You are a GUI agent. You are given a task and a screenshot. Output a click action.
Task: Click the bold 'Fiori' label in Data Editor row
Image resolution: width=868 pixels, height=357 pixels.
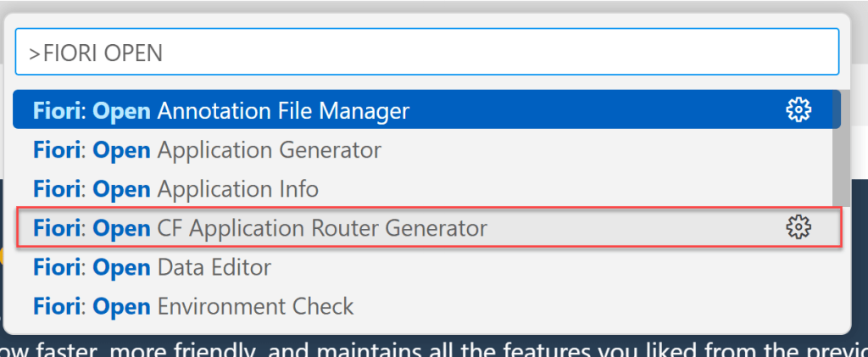[58, 267]
